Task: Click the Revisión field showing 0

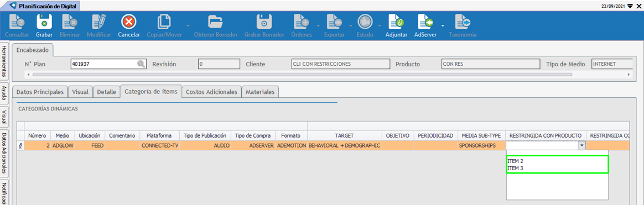Action: point(219,64)
